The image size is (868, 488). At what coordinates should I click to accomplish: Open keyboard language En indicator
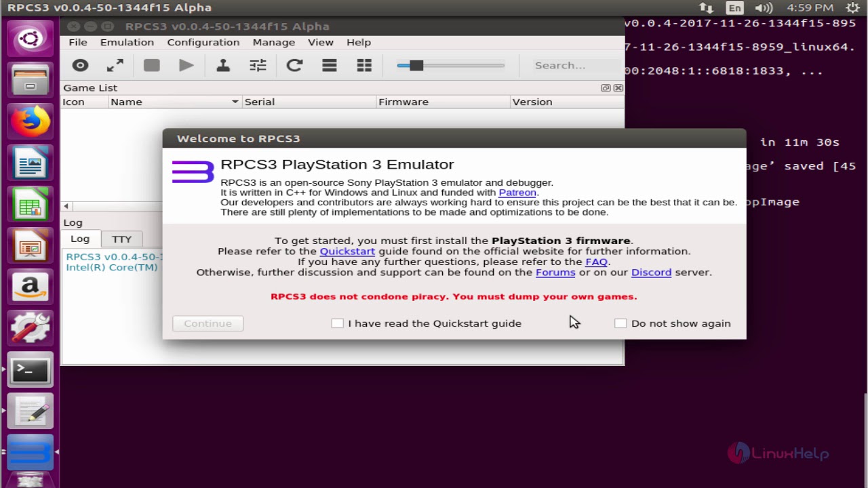coord(734,8)
